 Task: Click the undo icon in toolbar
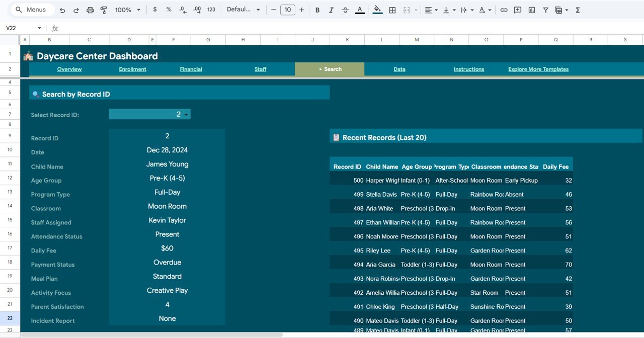(x=62, y=10)
